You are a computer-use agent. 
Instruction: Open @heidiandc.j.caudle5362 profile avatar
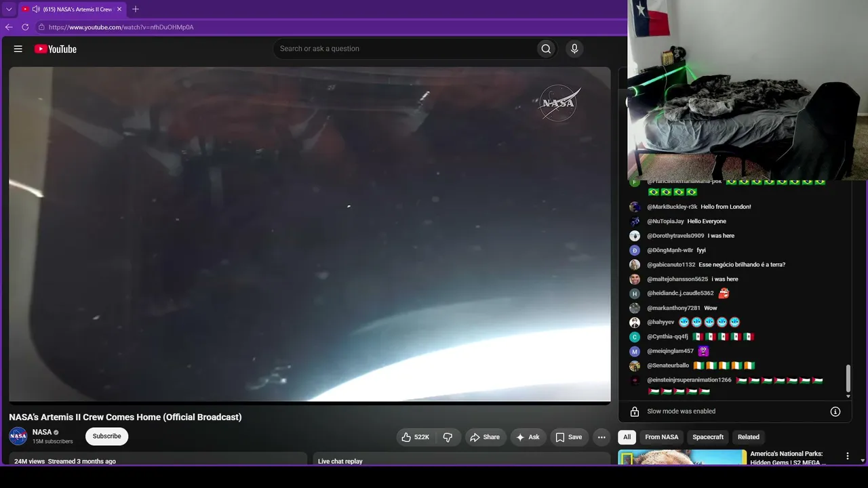[x=635, y=293]
